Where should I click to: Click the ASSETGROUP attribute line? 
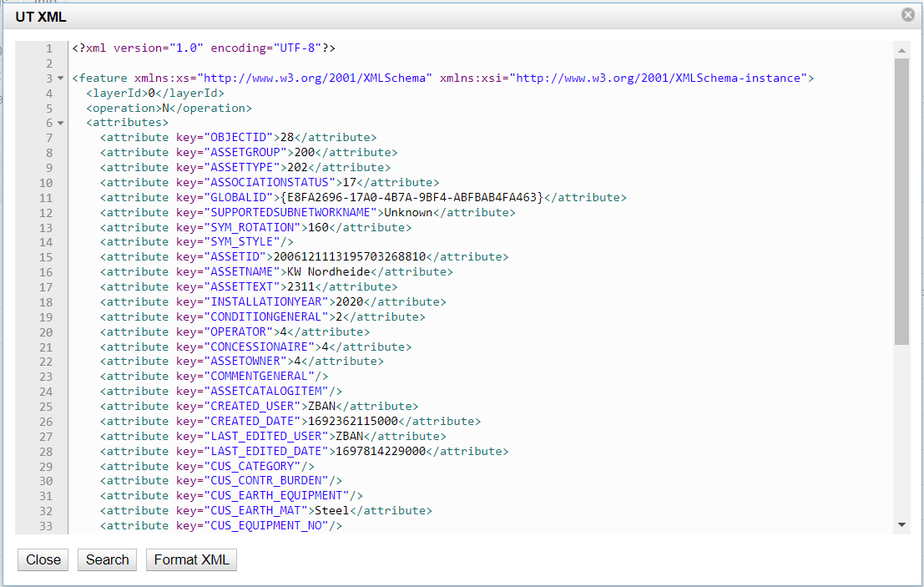coord(249,153)
